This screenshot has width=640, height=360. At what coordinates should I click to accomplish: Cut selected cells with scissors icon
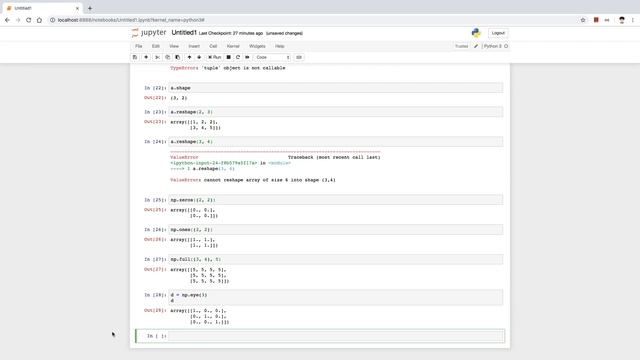pyautogui.click(x=157, y=57)
